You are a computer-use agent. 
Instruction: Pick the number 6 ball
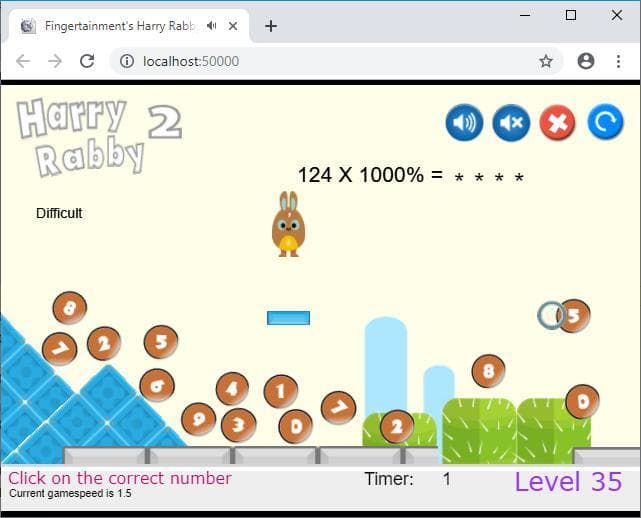pyautogui.click(x=157, y=385)
